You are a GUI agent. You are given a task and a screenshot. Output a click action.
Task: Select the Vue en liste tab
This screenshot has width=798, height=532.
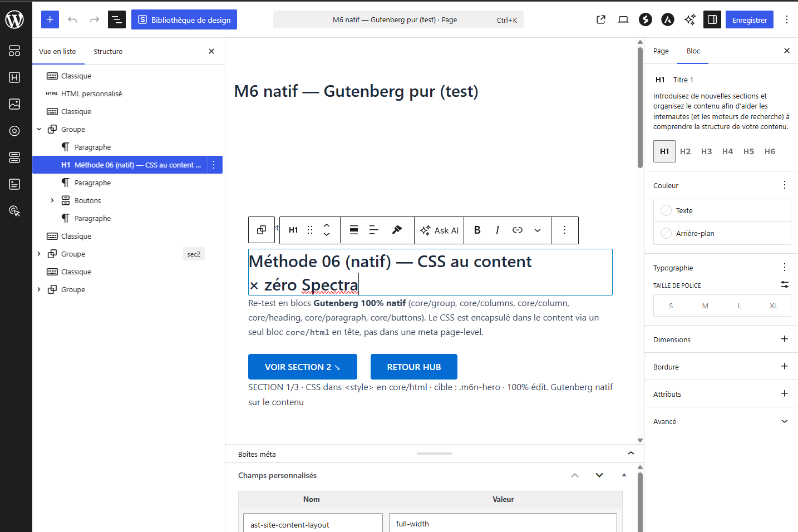(57, 51)
